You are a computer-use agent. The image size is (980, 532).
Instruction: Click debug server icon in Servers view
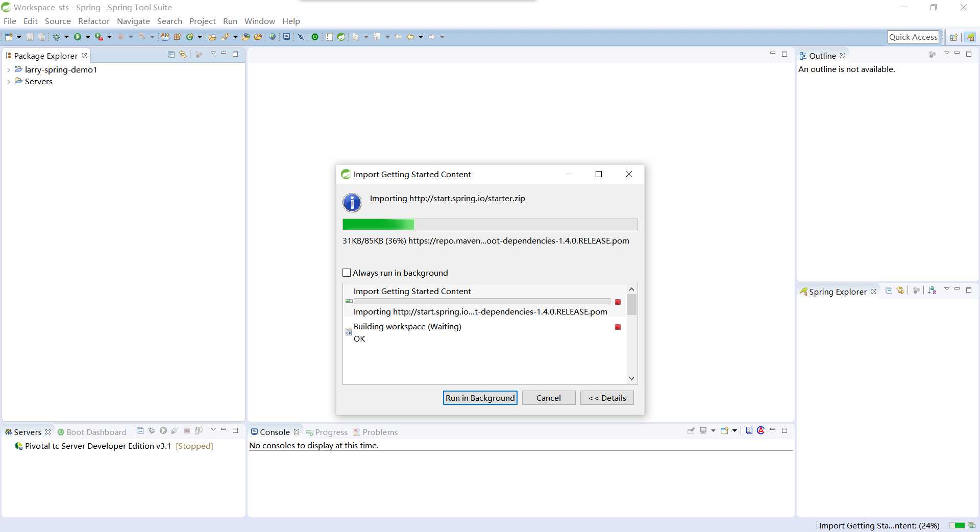click(152, 430)
